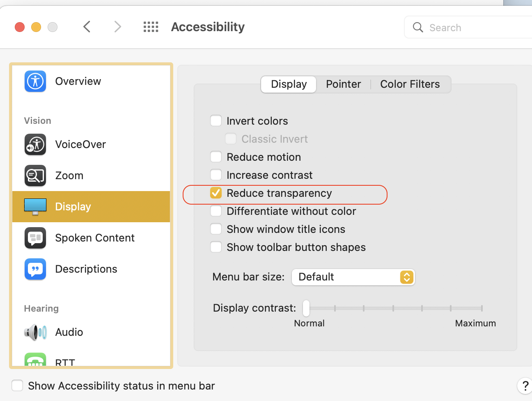Uncheck Reduce transparency

tap(216, 193)
